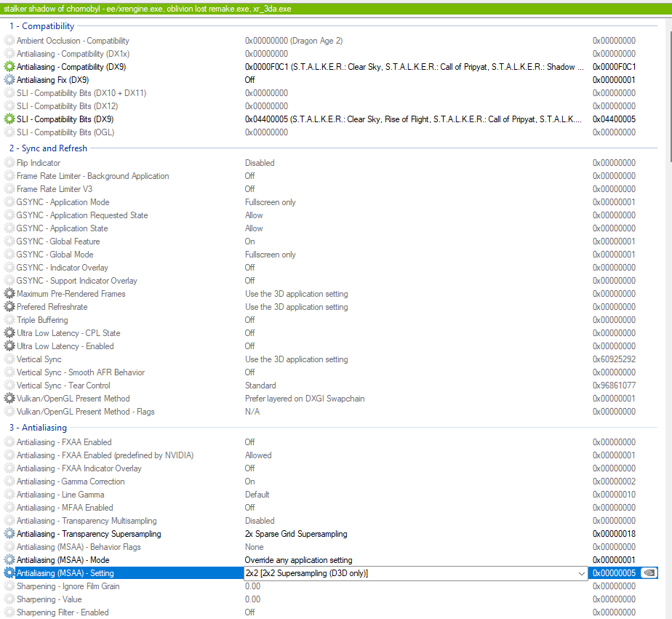The width and height of the screenshot is (672, 619).
Task: Click Fullscreen only value of GSYNC - Global Mode
Action: click(x=271, y=255)
